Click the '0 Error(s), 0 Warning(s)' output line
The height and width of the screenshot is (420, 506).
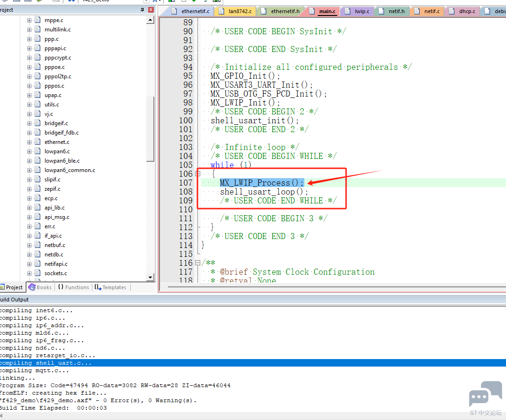[98, 400]
